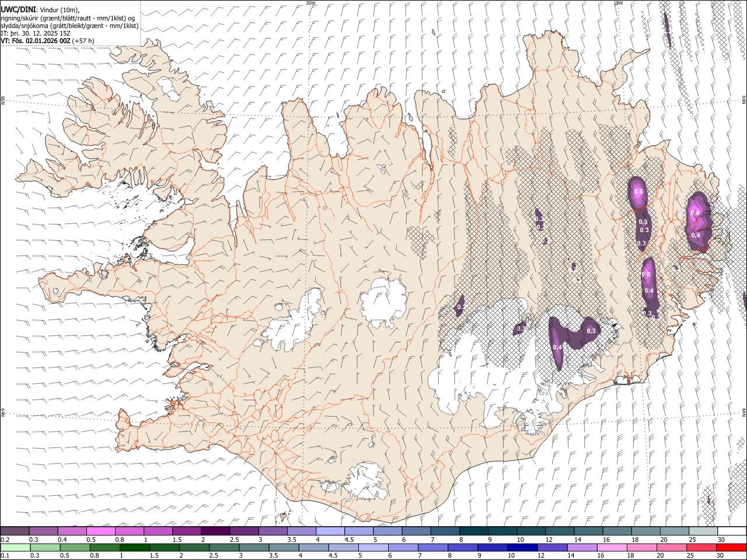Screen dimensions: 747x560
Task: Pick the pale lavender swatch between 4 and 4.5, purple scale
Action: point(330,531)
